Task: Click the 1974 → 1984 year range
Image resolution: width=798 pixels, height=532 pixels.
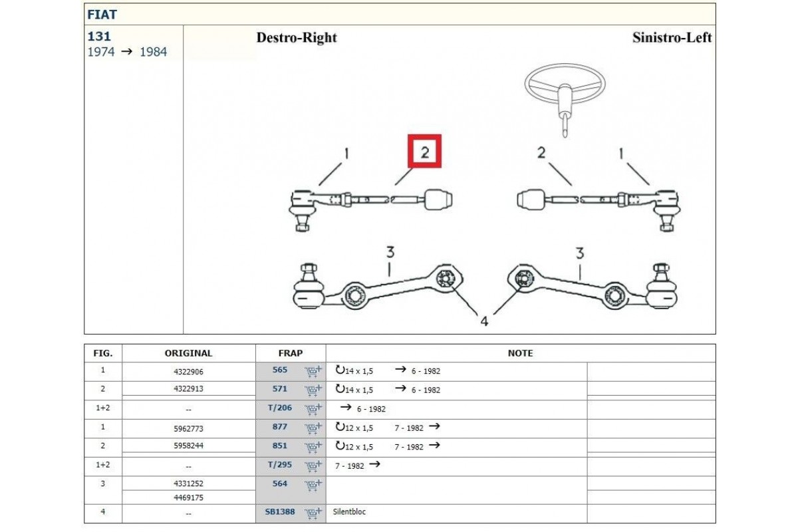Action: (127, 52)
